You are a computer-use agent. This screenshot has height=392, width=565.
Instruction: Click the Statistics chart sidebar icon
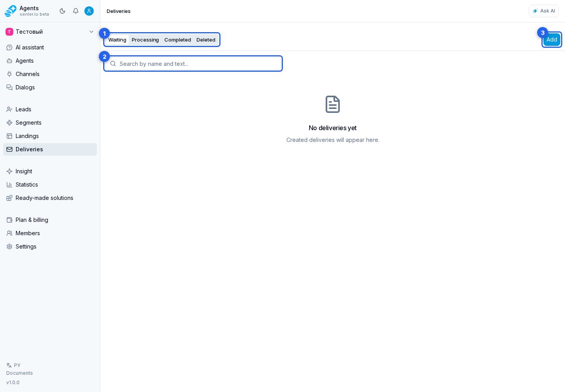(x=9, y=185)
